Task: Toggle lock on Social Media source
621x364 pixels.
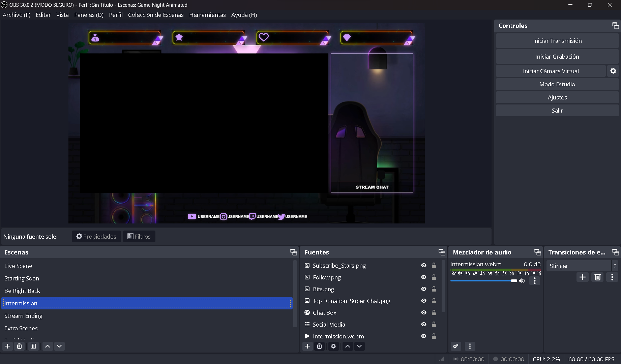Action: pyautogui.click(x=434, y=325)
